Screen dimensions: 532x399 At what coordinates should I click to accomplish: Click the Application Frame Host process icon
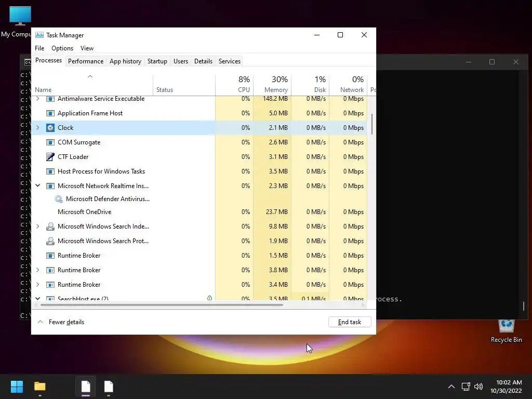pos(50,113)
